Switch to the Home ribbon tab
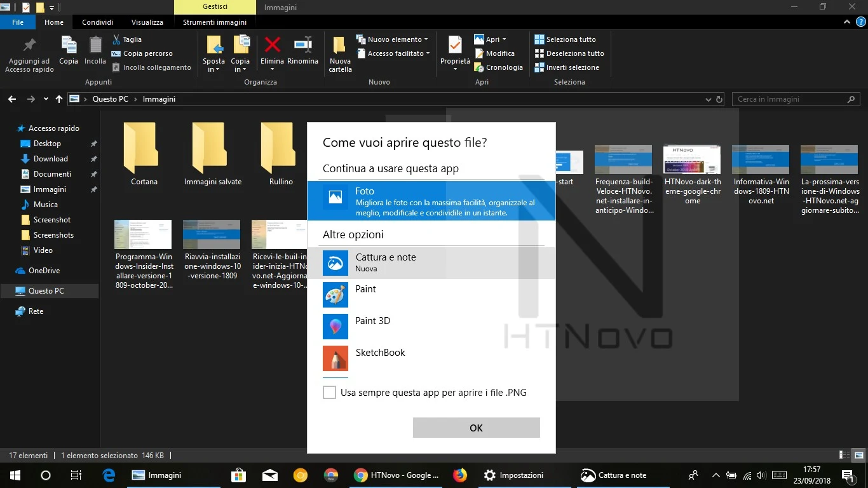This screenshot has width=868, height=488. coord(54,22)
